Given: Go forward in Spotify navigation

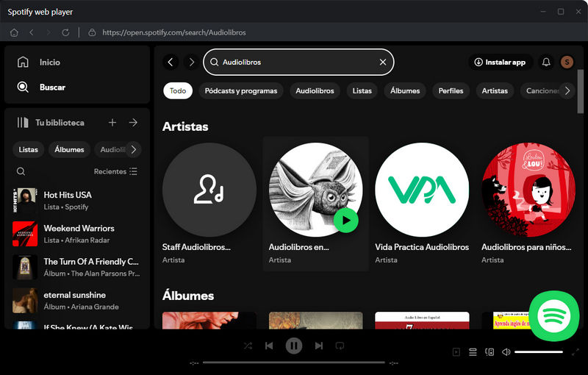Looking at the screenshot, I should 192,62.
